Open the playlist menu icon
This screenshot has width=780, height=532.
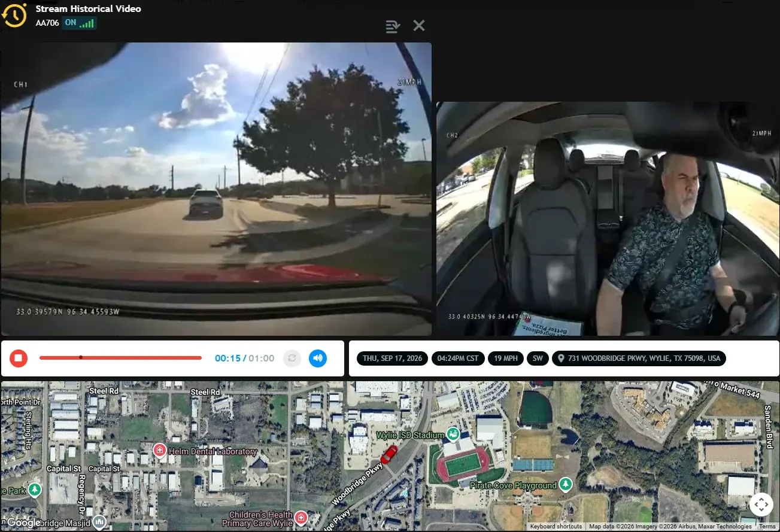tap(393, 26)
